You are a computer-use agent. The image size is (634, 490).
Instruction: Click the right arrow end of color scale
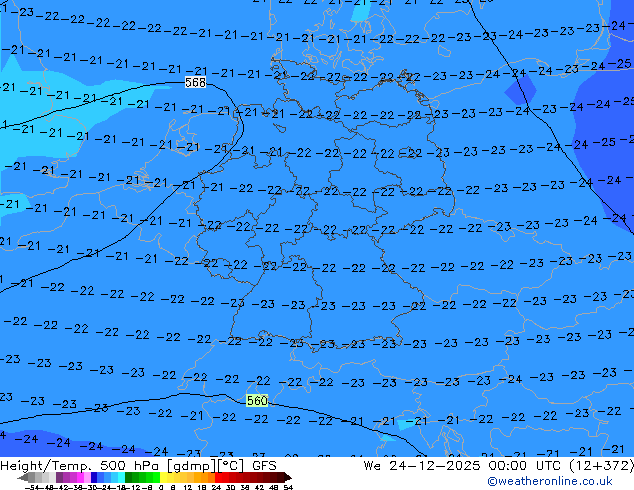click(287, 478)
